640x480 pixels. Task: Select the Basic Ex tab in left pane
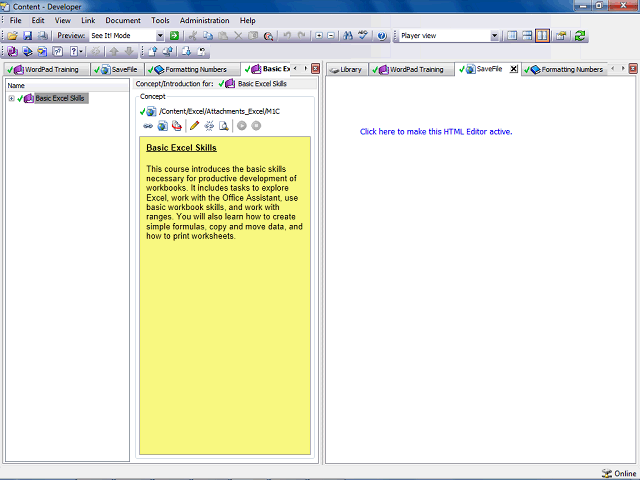(267, 69)
